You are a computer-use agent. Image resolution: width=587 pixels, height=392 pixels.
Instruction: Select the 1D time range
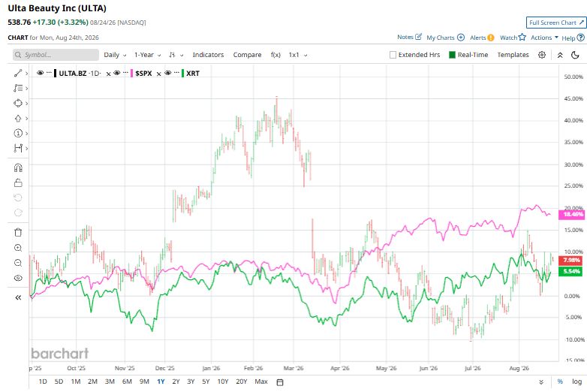[43, 381]
